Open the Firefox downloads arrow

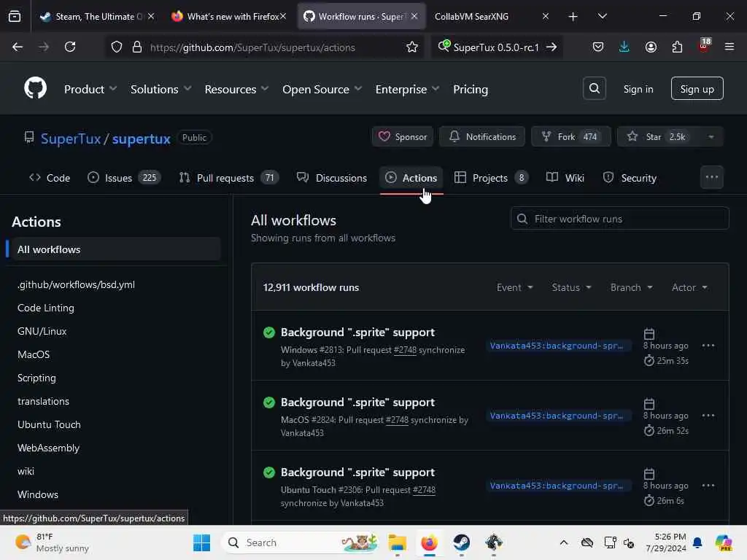[x=624, y=47]
